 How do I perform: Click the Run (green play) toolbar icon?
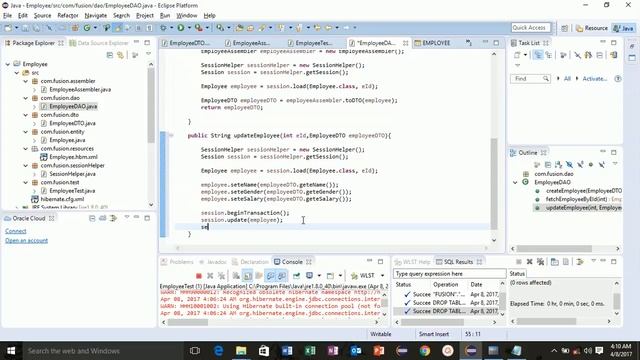[180, 28]
